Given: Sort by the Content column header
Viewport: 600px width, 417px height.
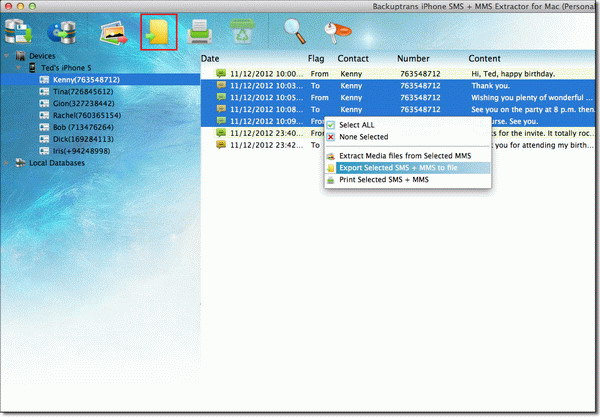Looking at the screenshot, I should pyautogui.click(x=484, y=59).
